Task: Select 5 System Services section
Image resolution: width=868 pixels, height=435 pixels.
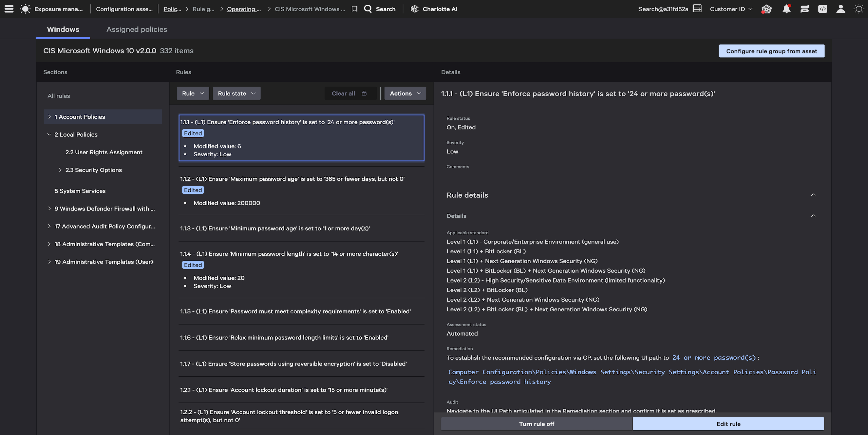Action: point(80,191)
